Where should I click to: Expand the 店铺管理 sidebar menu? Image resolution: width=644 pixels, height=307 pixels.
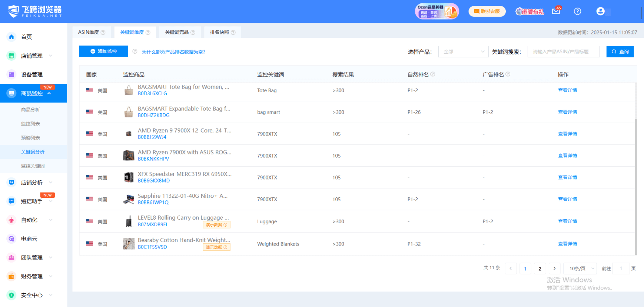pos(51,56)
